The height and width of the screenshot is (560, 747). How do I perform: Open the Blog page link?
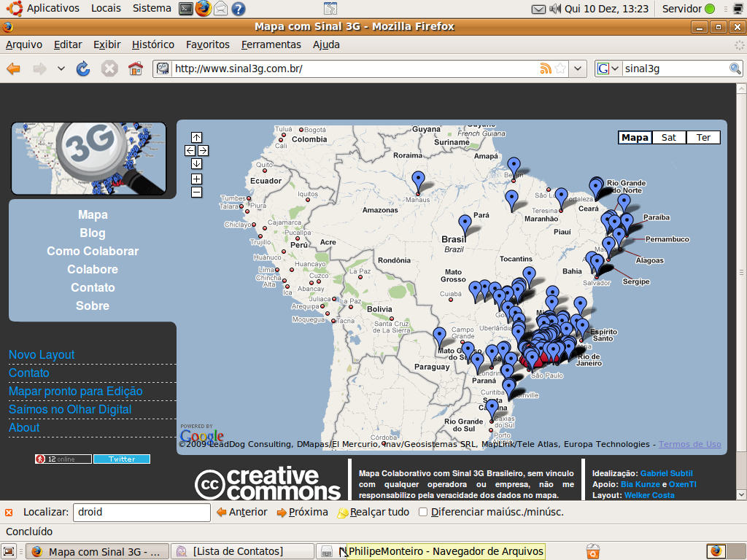pyautogui.click(x=93, y=233)
